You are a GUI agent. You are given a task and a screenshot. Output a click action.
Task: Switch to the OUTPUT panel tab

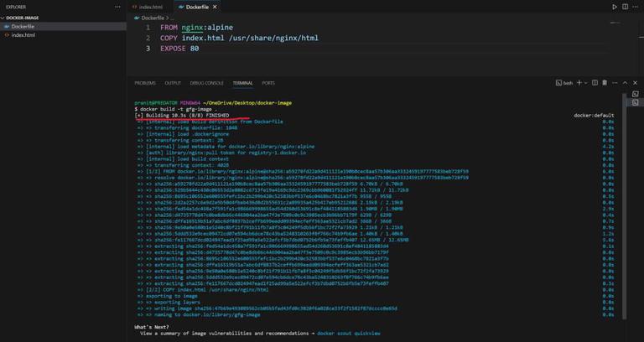pyautogui.click(x=173, y=83)
